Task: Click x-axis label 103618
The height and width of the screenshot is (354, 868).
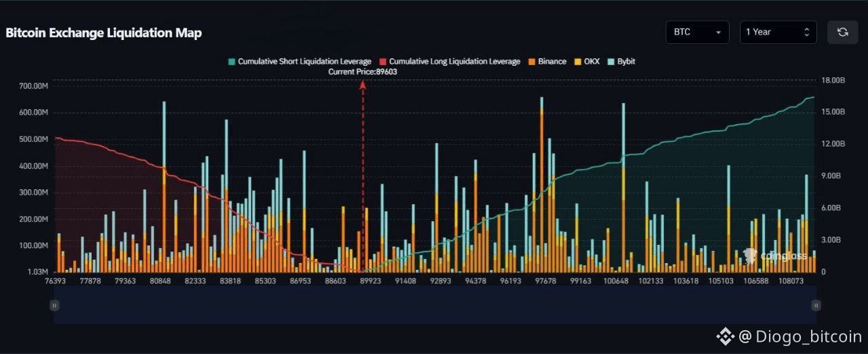Action: click(x=685, y=281)
